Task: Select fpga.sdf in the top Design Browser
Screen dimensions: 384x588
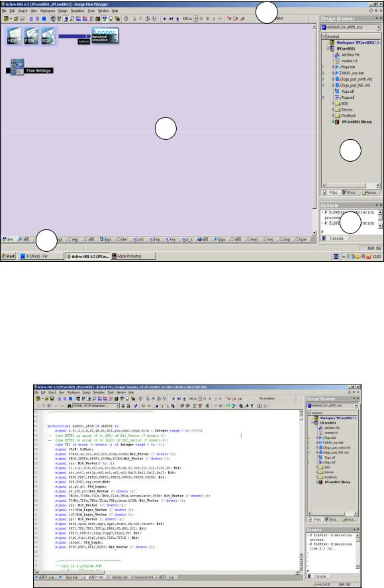Action: point(348,91)
